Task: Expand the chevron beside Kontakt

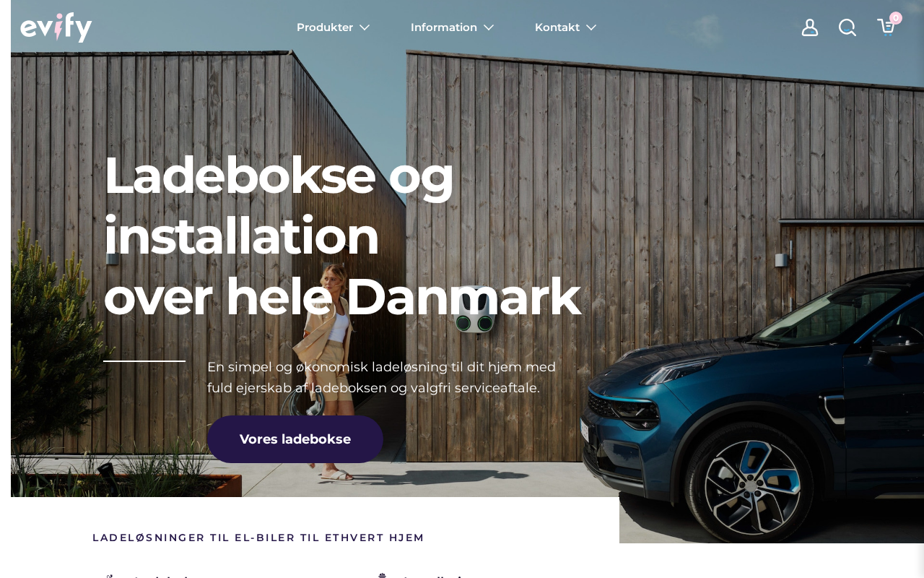Action: click(591, 27)
